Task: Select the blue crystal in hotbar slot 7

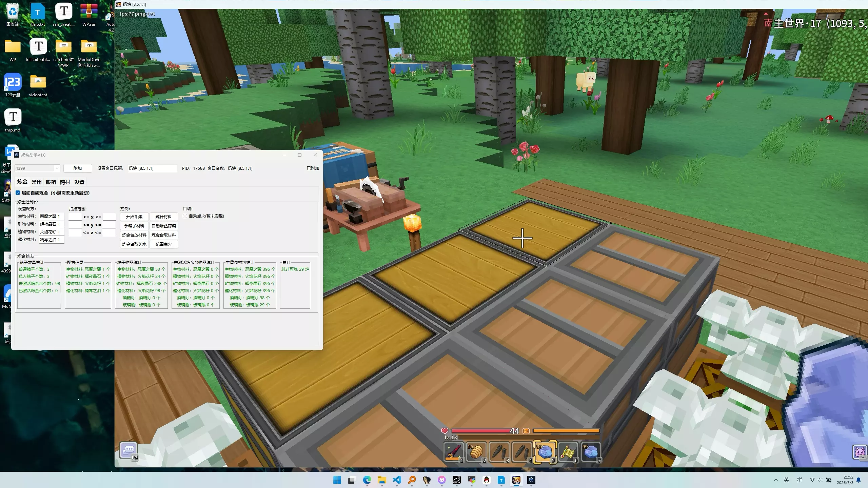Action: [x=591, y=452]
